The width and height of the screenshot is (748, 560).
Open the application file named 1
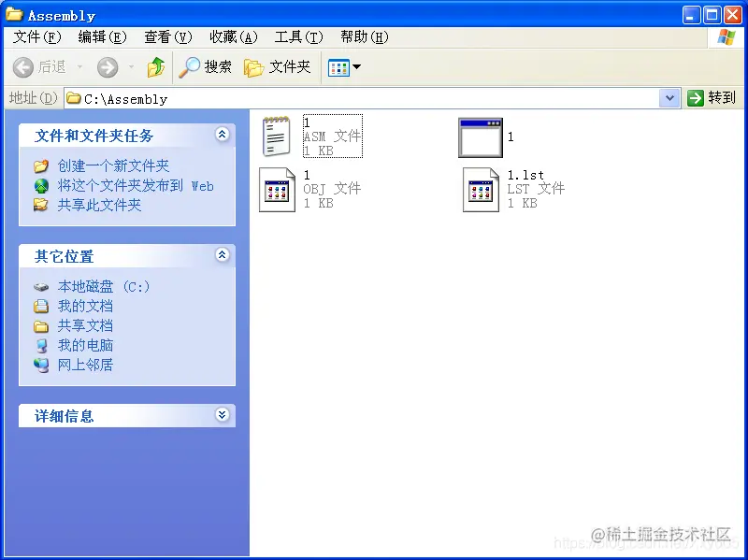(481, 137)
